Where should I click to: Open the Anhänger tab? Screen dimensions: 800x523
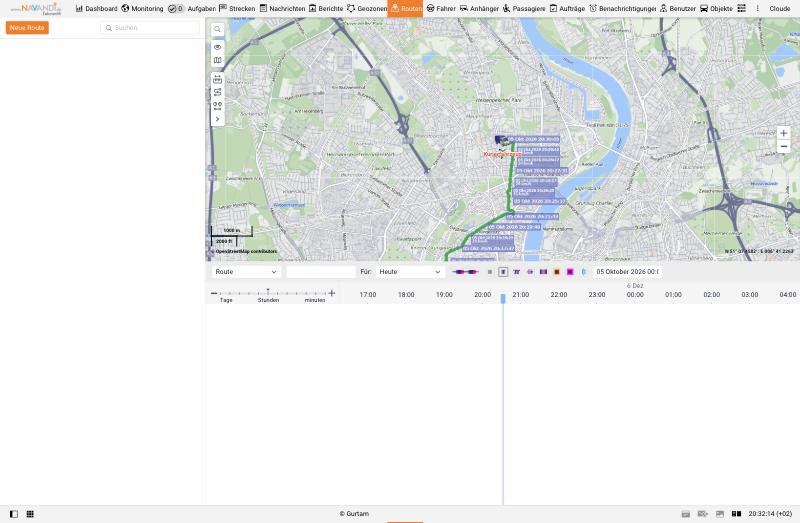tap(479, 9)
